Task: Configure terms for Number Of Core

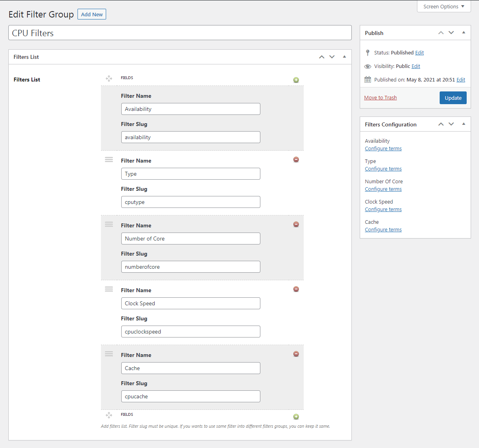Action: (383, 189)
